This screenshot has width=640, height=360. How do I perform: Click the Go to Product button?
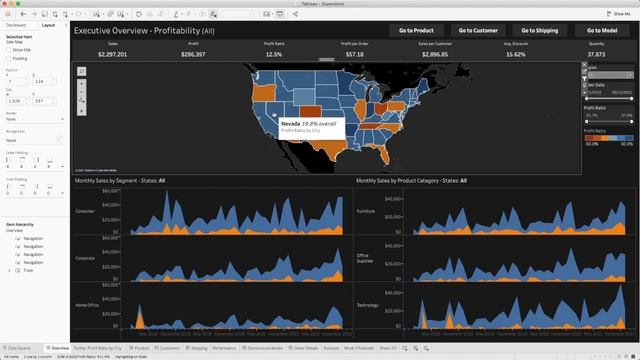416,30
